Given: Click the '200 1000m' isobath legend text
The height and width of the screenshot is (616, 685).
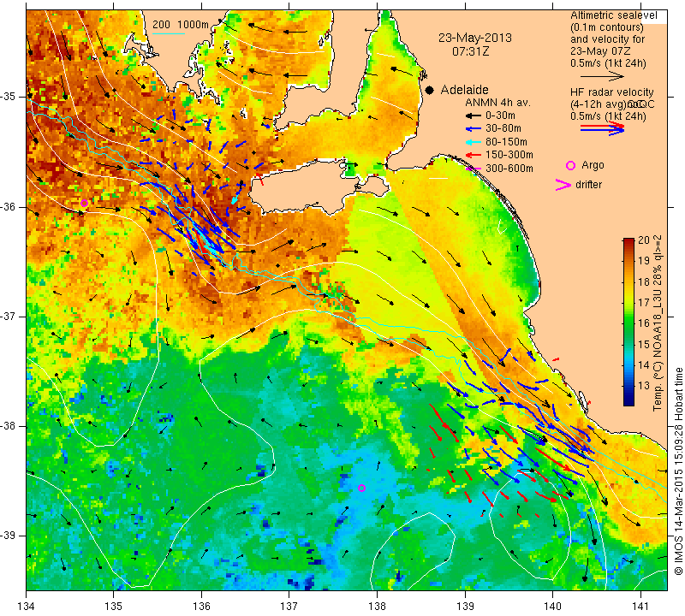Looking at the screenshot, I should (181, 25).
